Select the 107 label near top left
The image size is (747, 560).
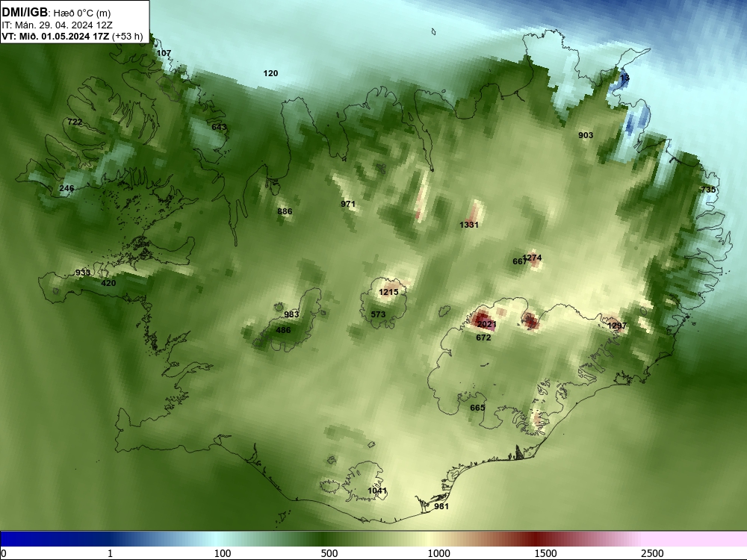click(x=164, y=53)
